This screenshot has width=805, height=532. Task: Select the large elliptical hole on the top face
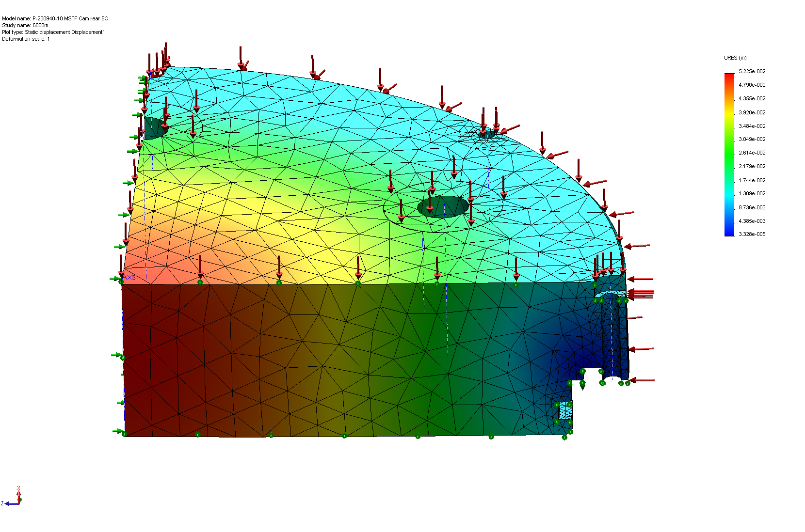pyautogui.click(x=443, y=207)
